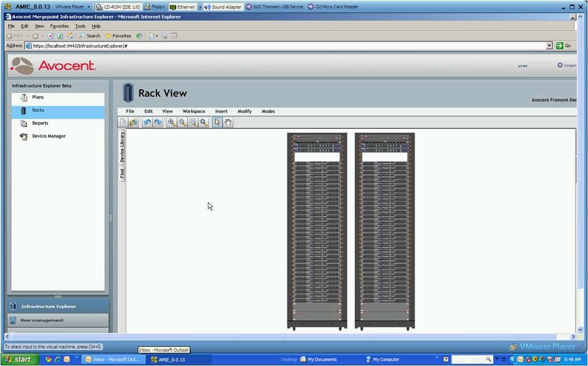Select Reports in the sidebar
Image resolution: width=588 pixels, height=366 pixels.
40,123
